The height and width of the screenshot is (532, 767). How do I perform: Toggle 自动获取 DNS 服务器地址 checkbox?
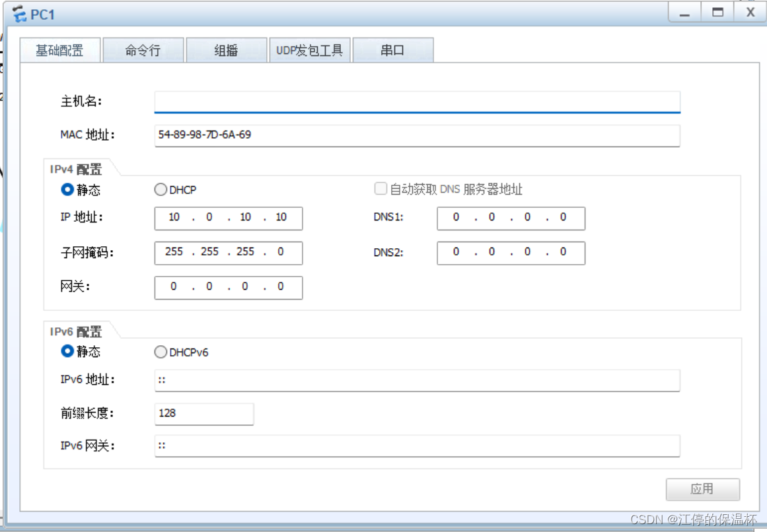[381, 189]
